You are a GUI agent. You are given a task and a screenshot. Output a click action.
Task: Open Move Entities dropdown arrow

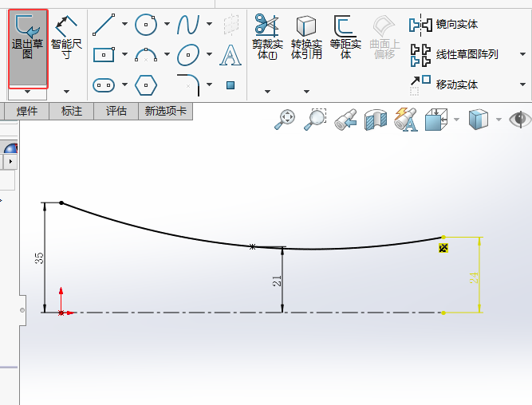click(x=522, y=85)
